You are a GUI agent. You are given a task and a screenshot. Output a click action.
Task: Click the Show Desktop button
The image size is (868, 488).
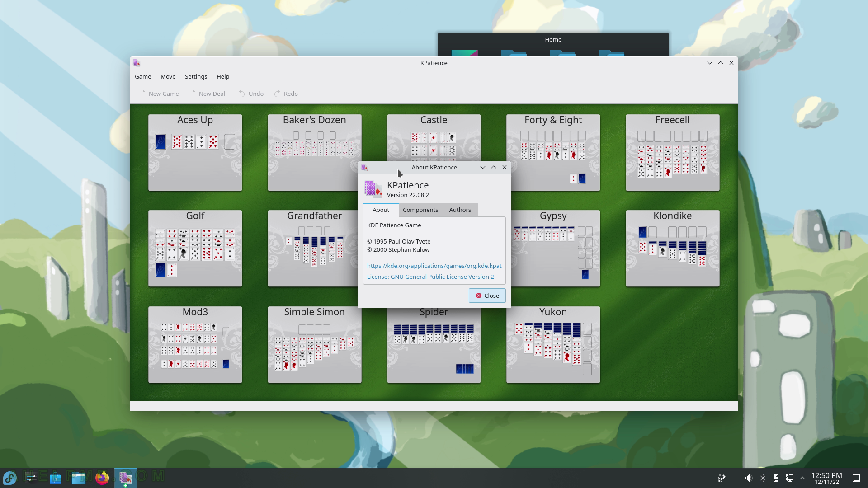point(856,478)
